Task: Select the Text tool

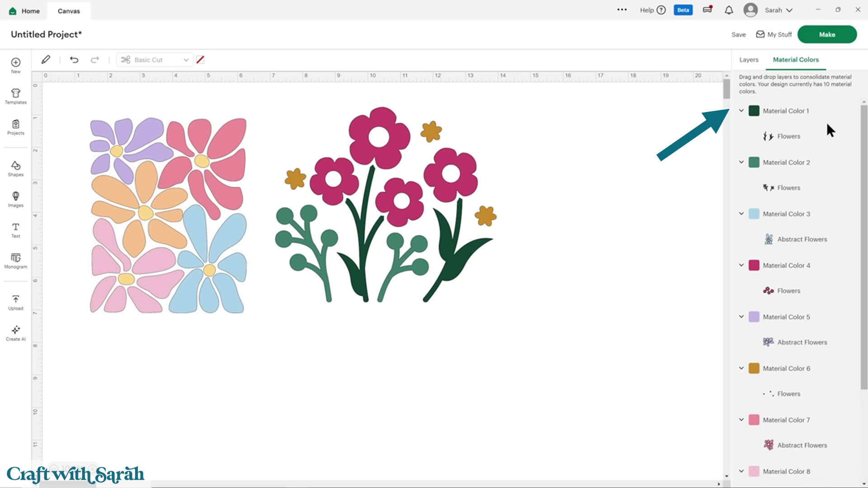Action: click(15, 230)
